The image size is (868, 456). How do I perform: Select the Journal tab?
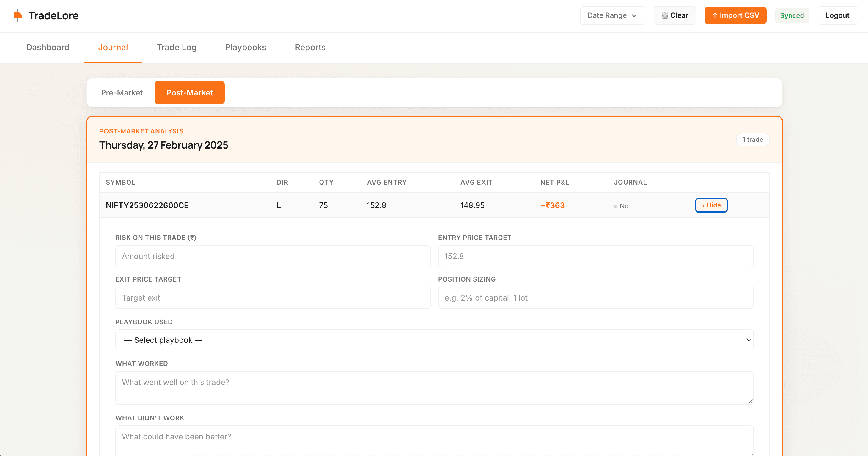point(113,47)
